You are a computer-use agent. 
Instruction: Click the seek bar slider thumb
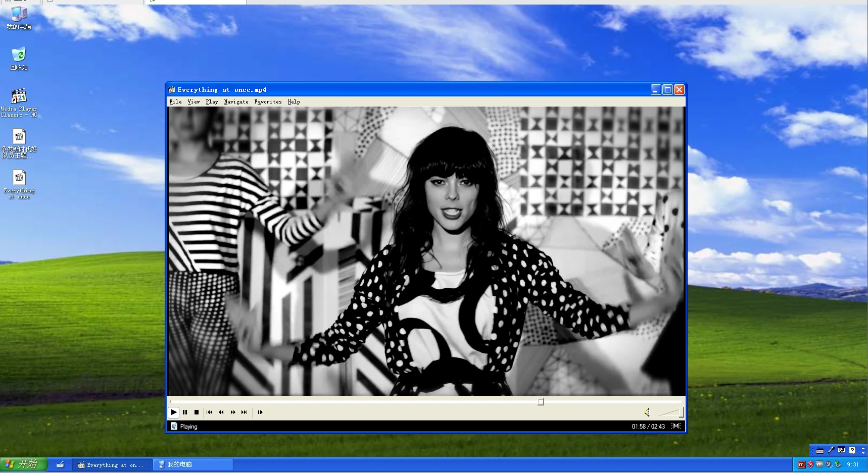541,402
